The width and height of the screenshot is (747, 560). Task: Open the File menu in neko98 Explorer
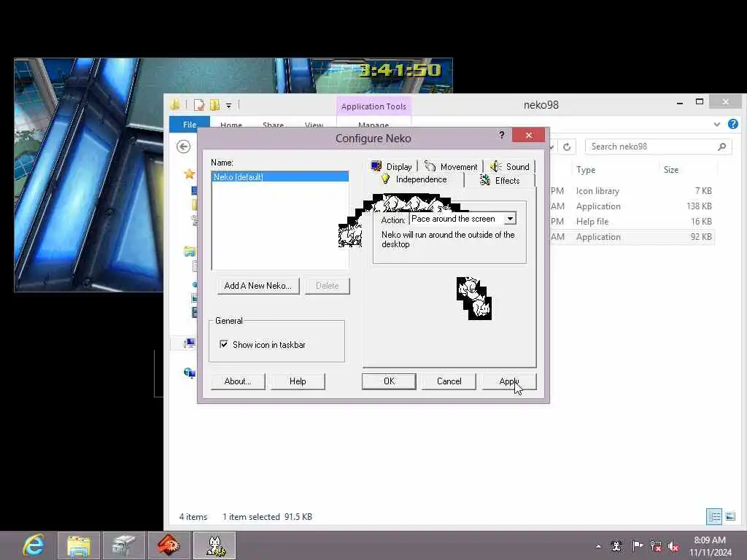coord(190,124)
